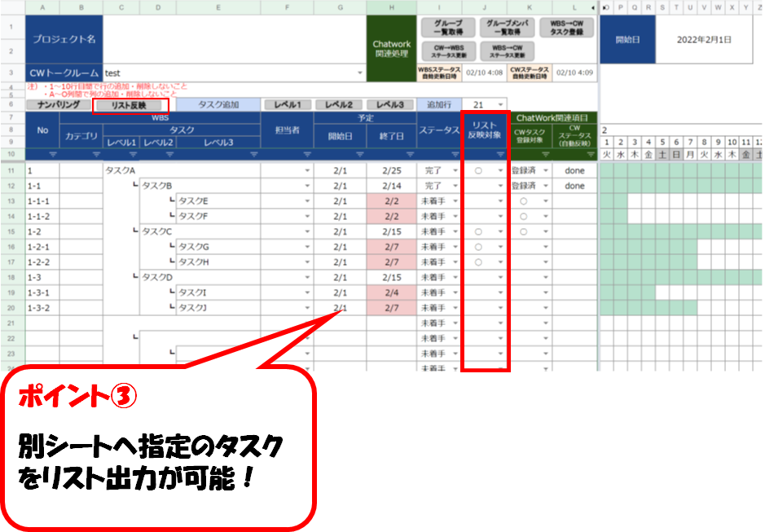Image resolution: width=765 pixels, height=532 pixels.
Task: Click グループメンバ一覧取得 button
Action: tap(507, 28)
